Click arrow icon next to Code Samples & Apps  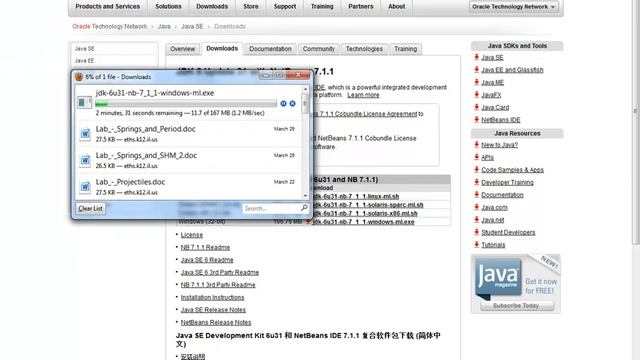pyautogui.click(x=476, y=169)
